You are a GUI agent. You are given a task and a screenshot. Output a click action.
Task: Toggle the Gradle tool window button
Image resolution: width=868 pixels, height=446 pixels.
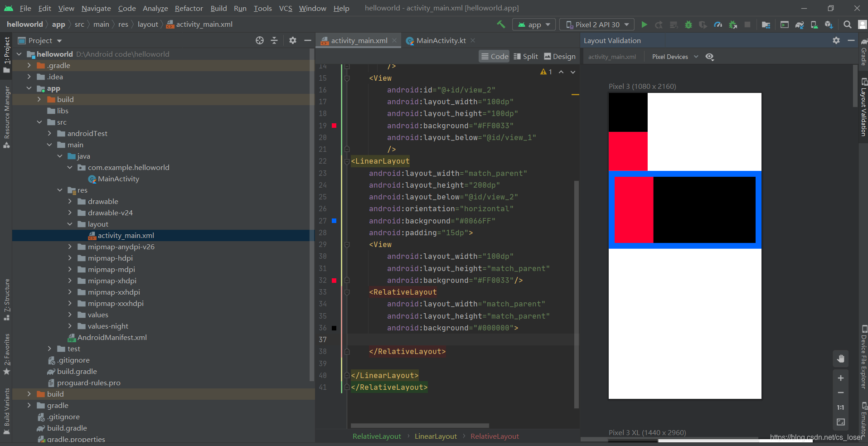coord(863,52)
